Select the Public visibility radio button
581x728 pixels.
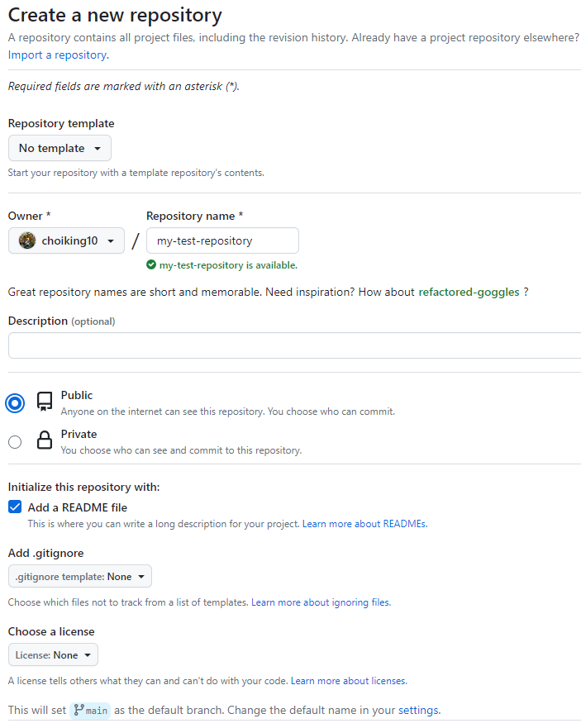tap(15, 403)
